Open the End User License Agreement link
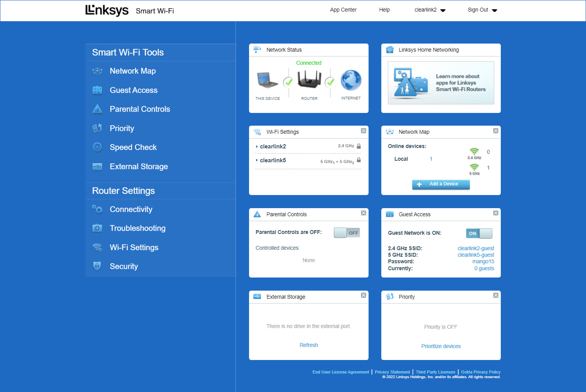 341,372
